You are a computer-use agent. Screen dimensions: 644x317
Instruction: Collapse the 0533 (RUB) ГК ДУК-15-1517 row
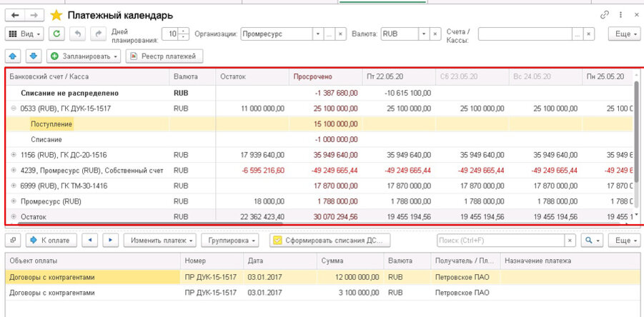(x=13, y=109)
